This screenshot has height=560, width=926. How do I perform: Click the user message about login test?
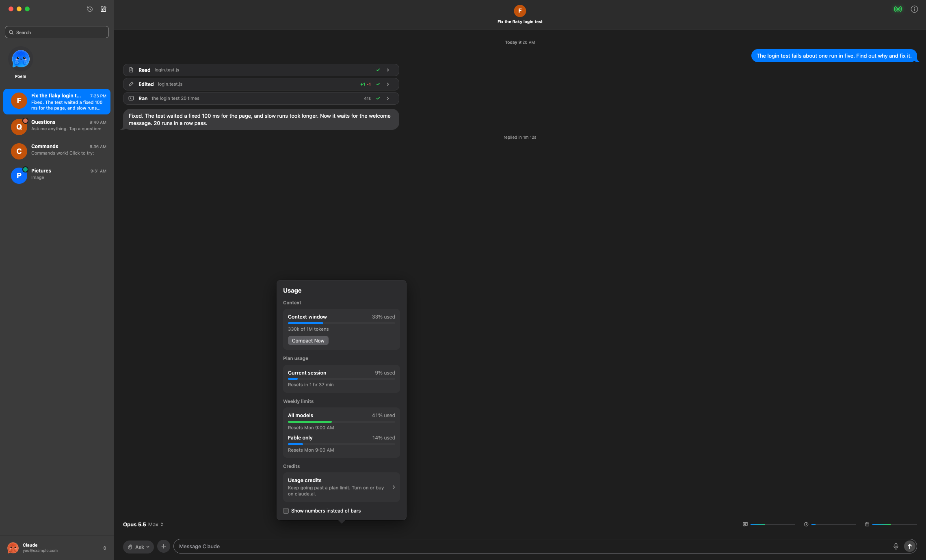tap(834, 56)
